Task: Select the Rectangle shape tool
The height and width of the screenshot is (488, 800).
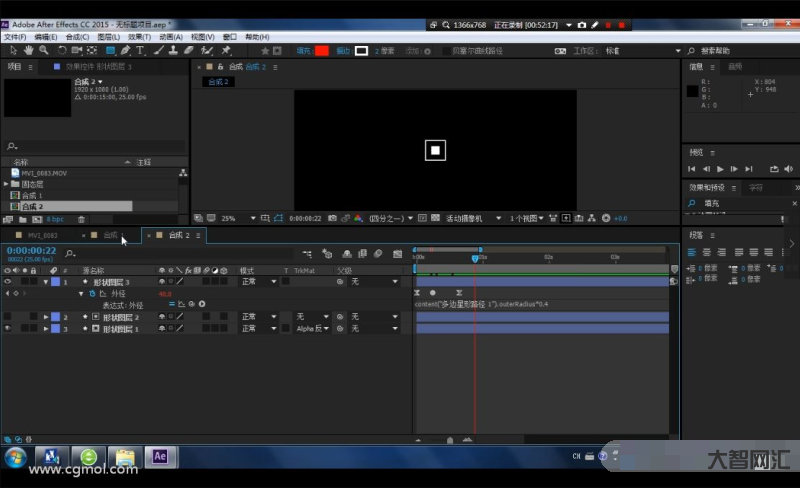Action: point(110,50)
